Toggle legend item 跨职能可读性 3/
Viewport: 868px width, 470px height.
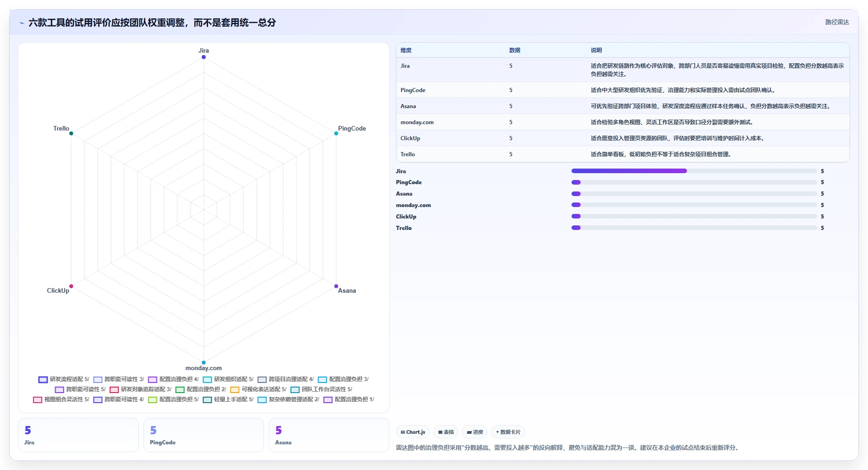(x=118, y=379)
